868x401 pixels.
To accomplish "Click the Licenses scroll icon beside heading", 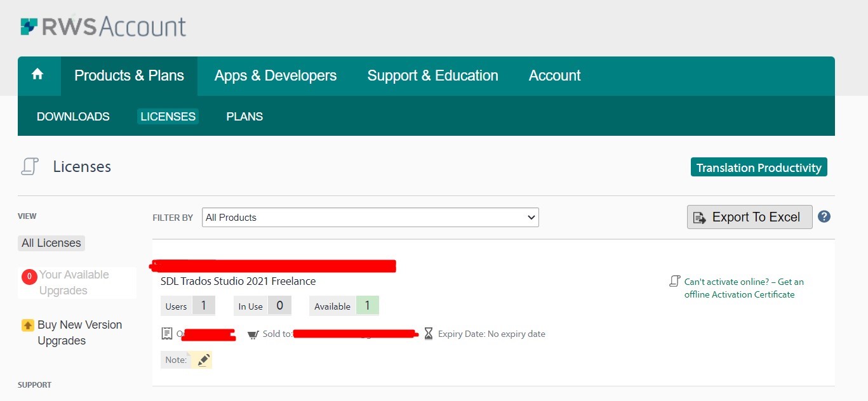I will tap(30, 167).
